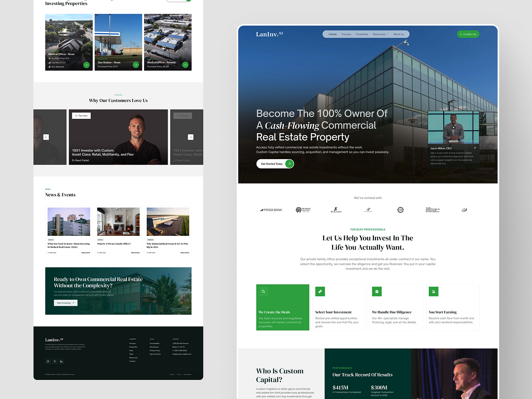
Task: Click the Prism Bank partner logo
Action: point(271,210)
